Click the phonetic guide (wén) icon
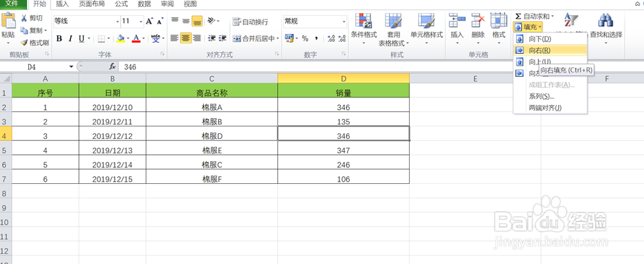 click(x=155, y=39)
